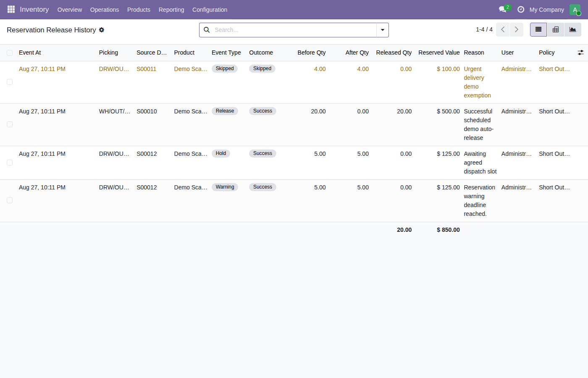Switch to list view
The image size is (588, 378).
(538, 29)
